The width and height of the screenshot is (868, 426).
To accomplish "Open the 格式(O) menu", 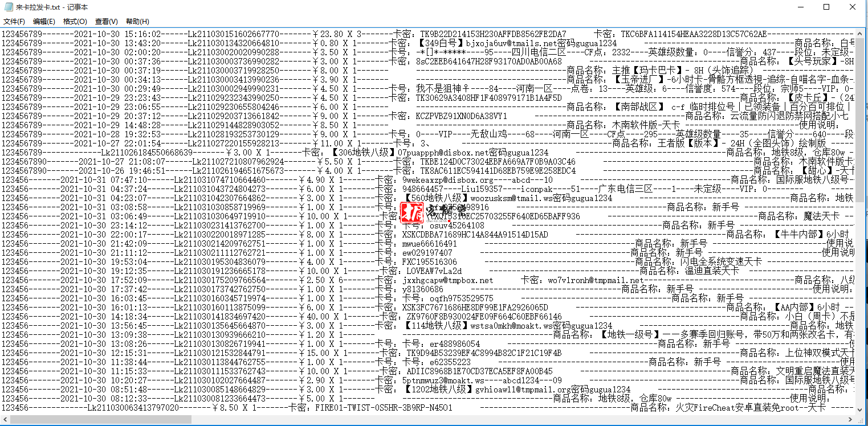I will pyautogui.click(x=75, y=22).
